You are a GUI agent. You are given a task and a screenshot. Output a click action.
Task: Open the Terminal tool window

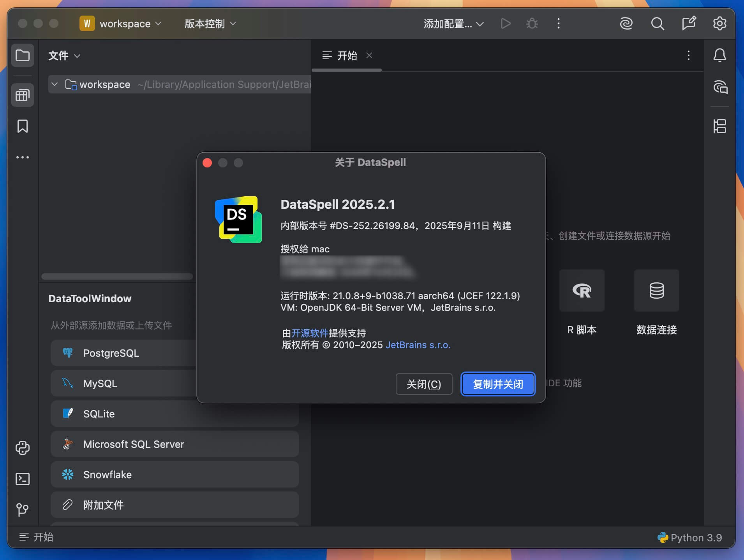[x=22, y=479]
